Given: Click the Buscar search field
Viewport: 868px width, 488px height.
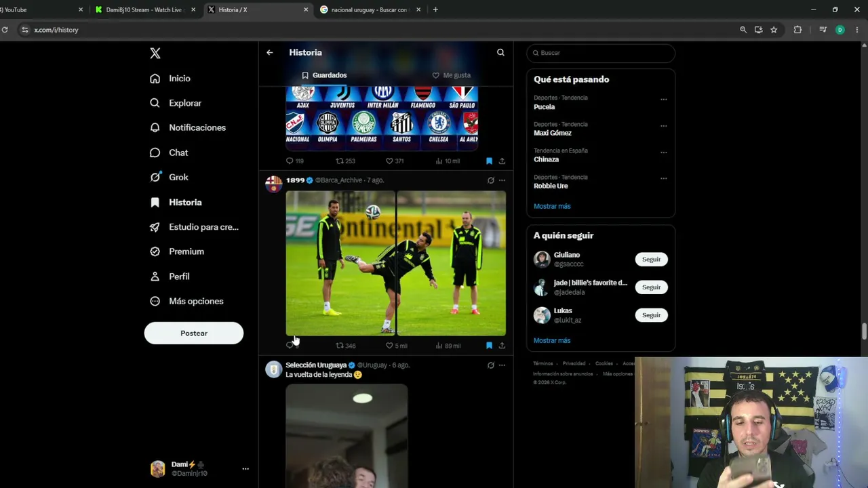Looking at the screenshot, I should coord(601,53).
